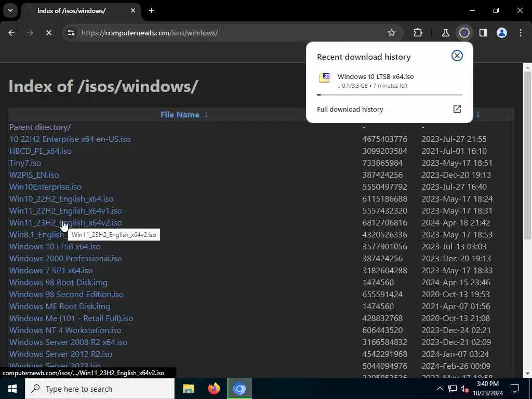Open notification center icon

click(515, 389)
